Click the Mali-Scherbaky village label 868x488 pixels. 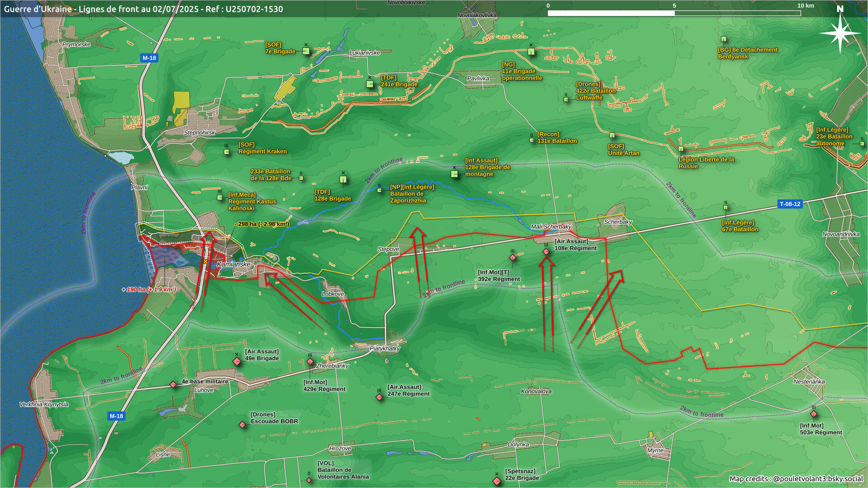coord(551,226)
